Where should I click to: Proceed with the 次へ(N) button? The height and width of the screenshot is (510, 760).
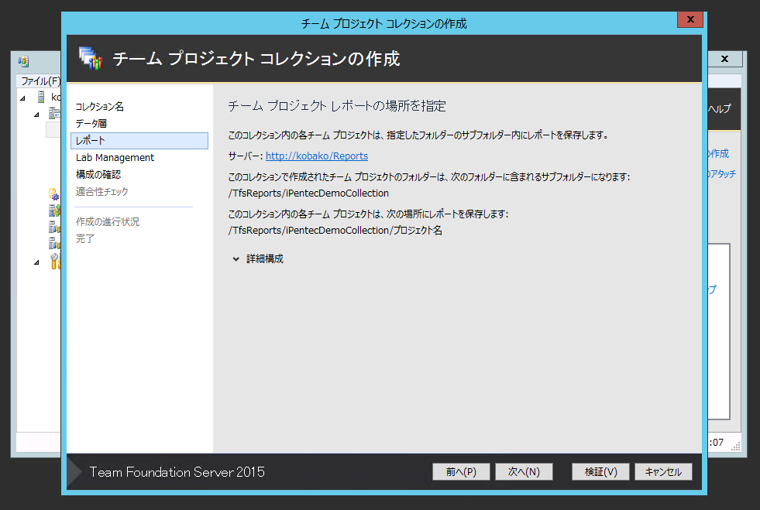coord(523,472)
